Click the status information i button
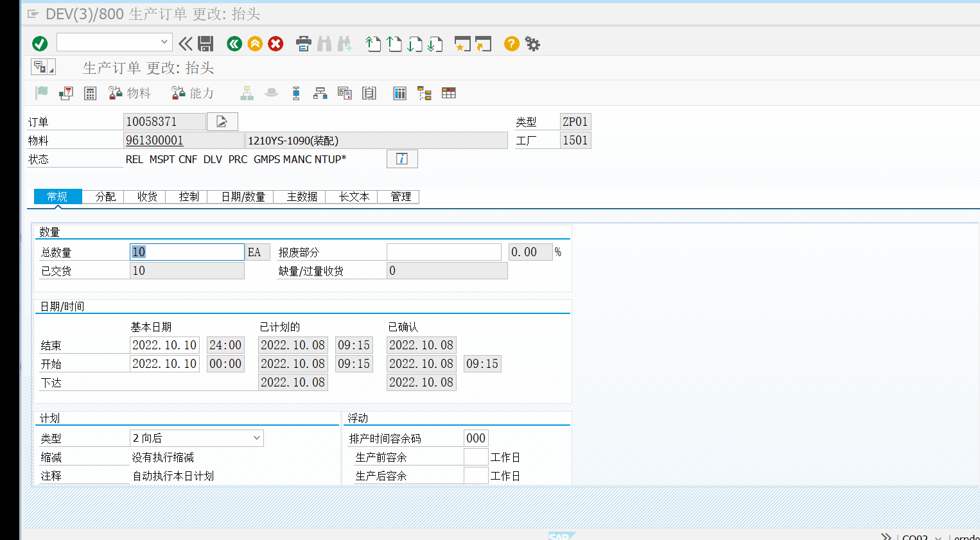This screenshot has width=980, height=540. [x=402, y=159]
